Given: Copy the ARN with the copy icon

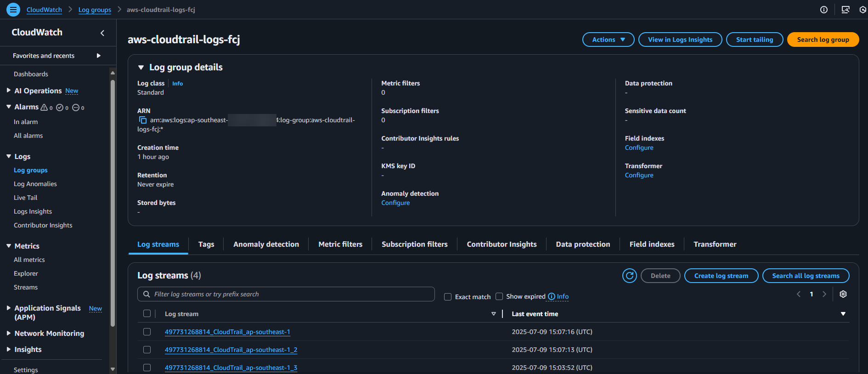Looking at the screenshot, I should click(x=142, y=120).
